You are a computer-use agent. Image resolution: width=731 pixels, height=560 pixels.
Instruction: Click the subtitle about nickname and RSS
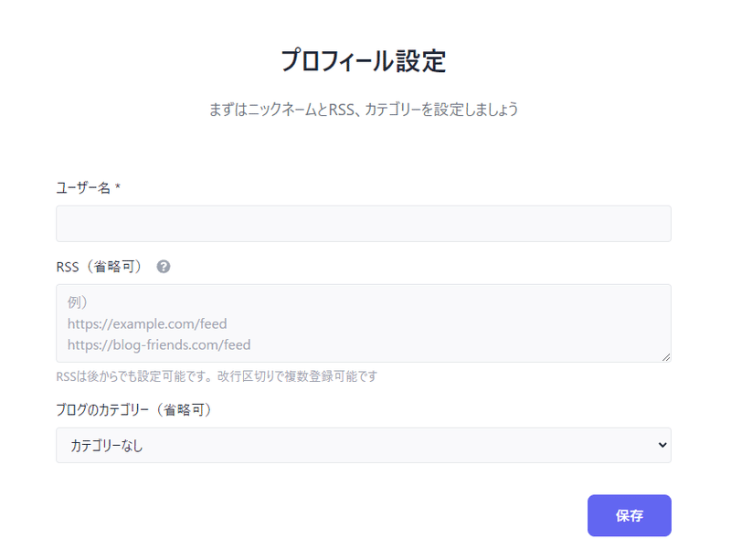[364, 110]
